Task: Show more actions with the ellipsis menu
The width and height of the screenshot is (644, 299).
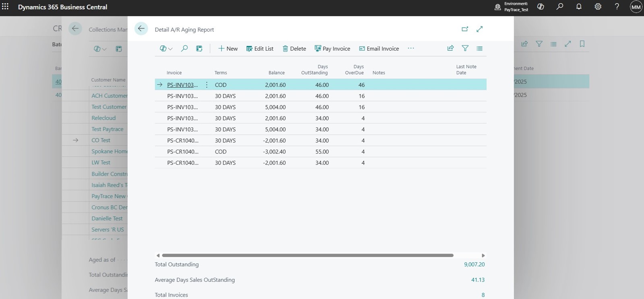Action: click(x=411, y=48)
